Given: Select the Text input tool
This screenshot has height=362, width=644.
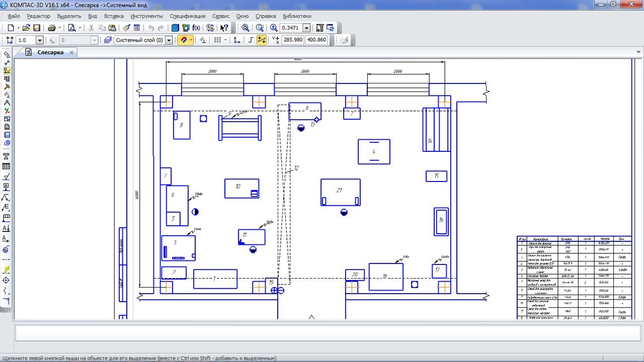Looking at the screenshot, I should 7,156.
